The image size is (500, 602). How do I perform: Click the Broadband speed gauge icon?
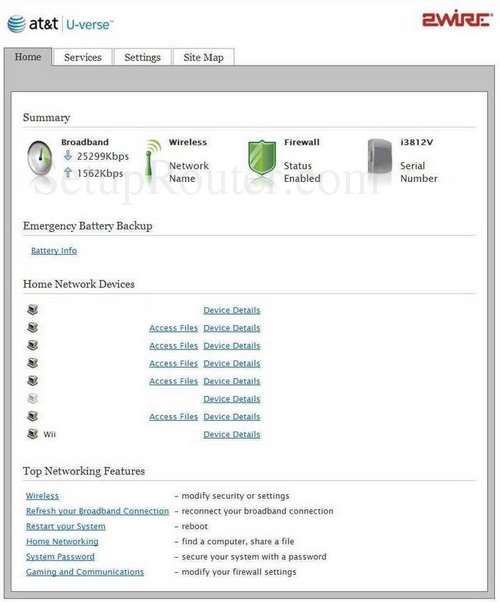click(40, 159)
